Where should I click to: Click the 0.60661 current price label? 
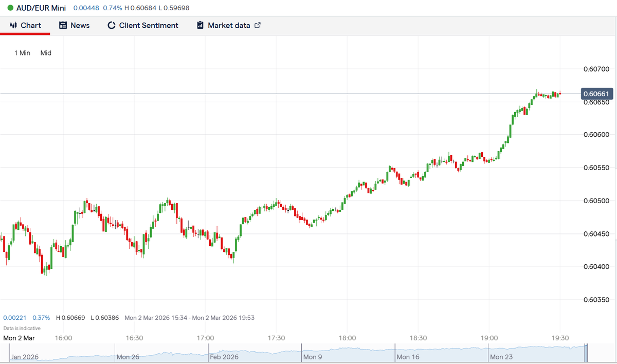pyautogui.click(x=597, y=94)
